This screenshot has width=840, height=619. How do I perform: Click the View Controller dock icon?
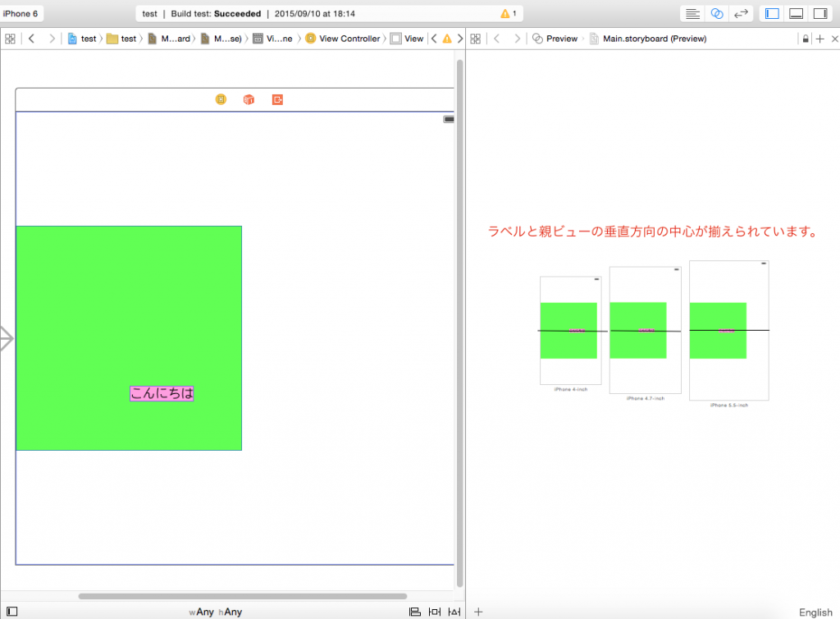221,99
